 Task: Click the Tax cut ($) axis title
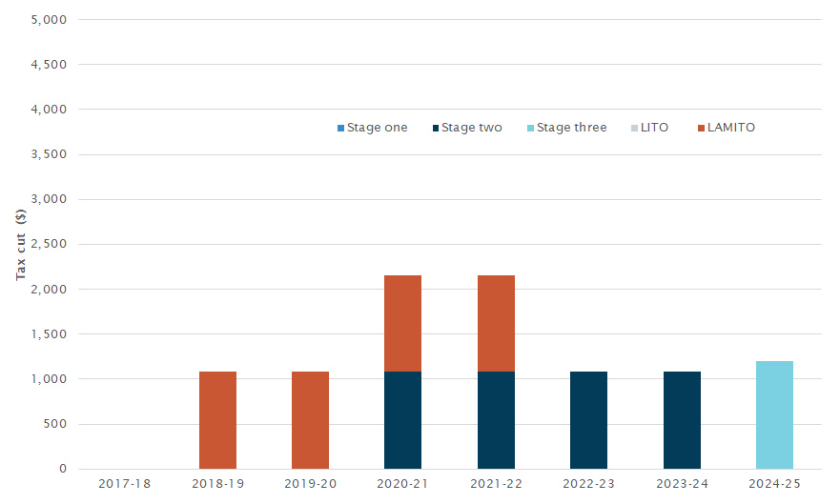click(21, 244)
